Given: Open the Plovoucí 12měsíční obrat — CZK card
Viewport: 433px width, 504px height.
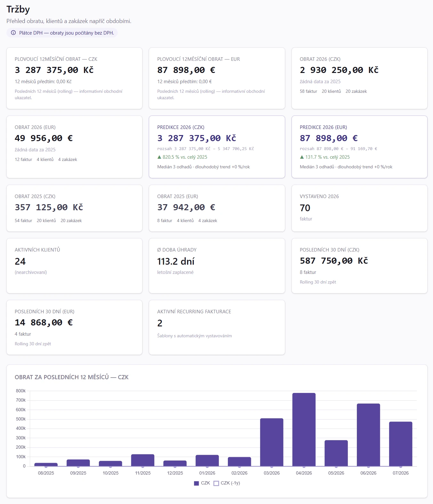Looking at the screenshot, I should (x=74, y=78).
